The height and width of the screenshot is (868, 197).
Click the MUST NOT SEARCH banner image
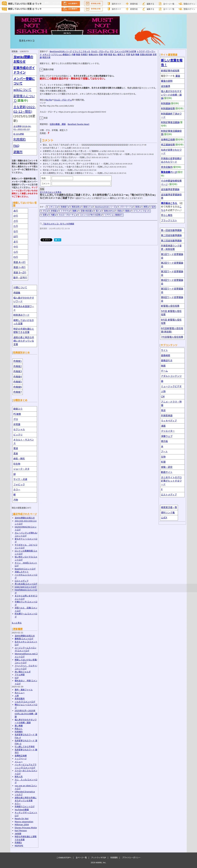pyautogui.click(x=67, y=26)
